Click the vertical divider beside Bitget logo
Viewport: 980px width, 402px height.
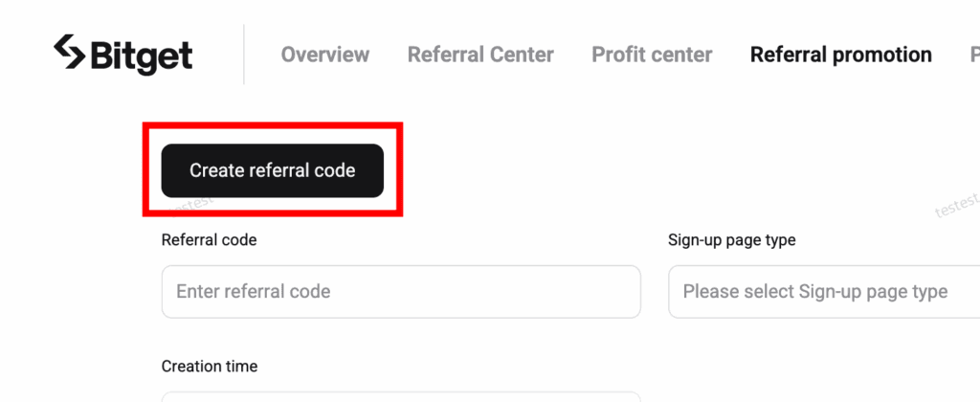coord(244,55)
